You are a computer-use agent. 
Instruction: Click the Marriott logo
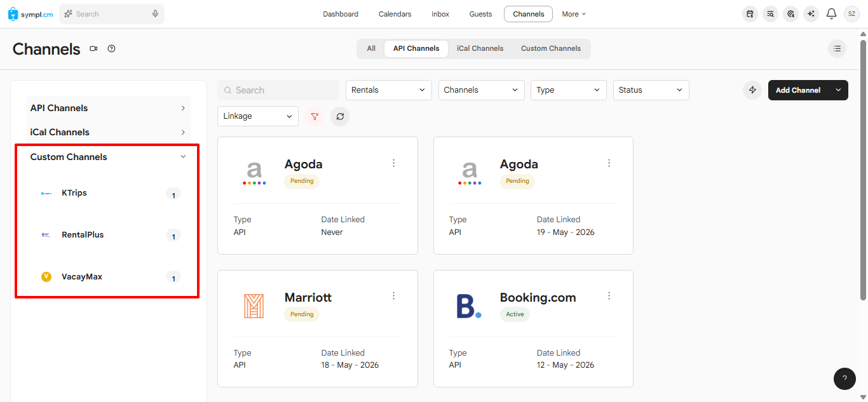pyautogui.click(x=254, y=306)
